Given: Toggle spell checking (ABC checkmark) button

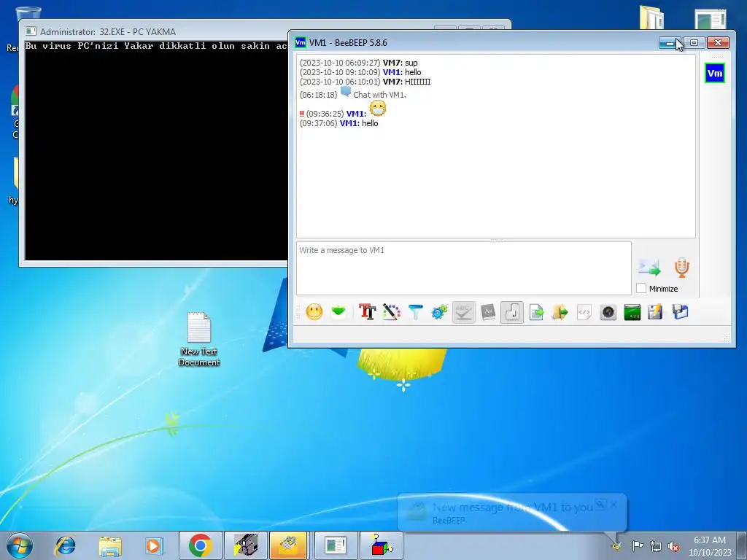Looking at the screenshot, I should 463,312.
